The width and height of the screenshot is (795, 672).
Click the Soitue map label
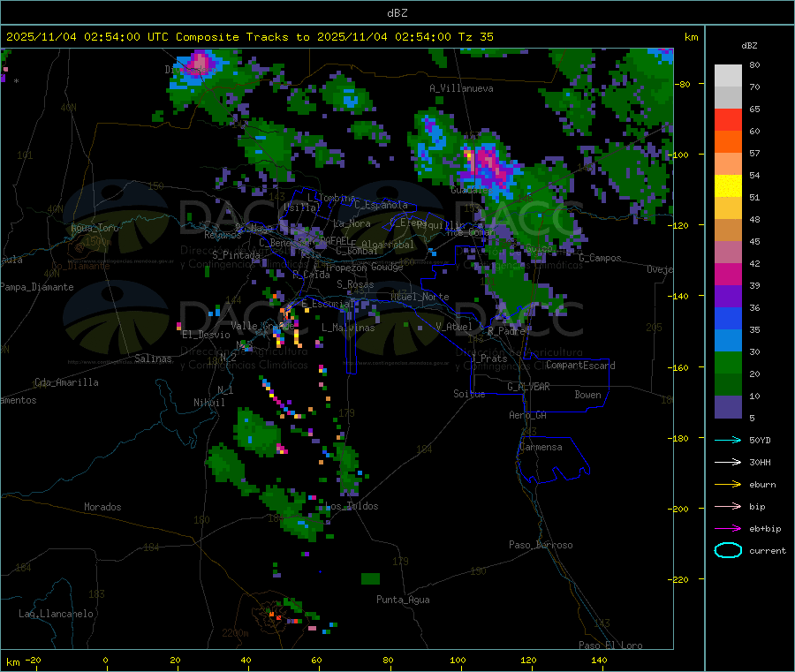coord(470,394)
